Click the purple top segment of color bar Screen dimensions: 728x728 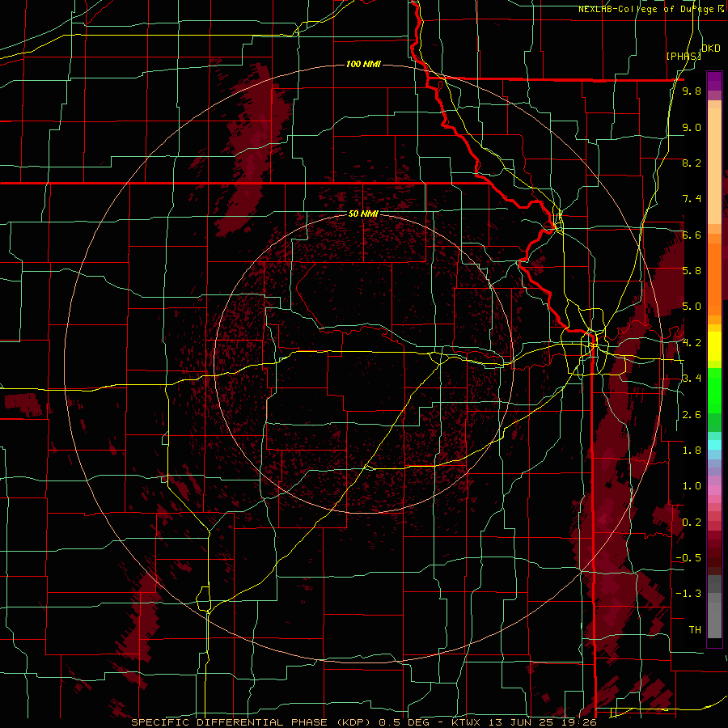click(714, 81)
